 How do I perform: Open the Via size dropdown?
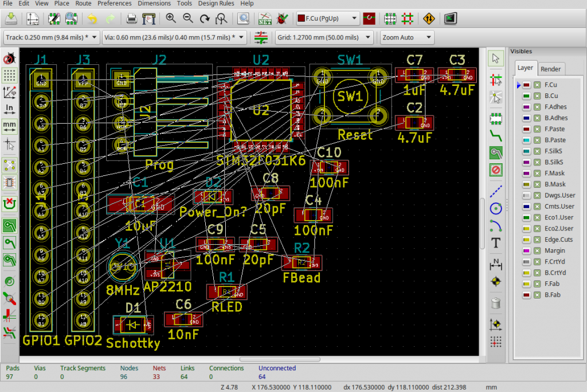tap(174, 37)
